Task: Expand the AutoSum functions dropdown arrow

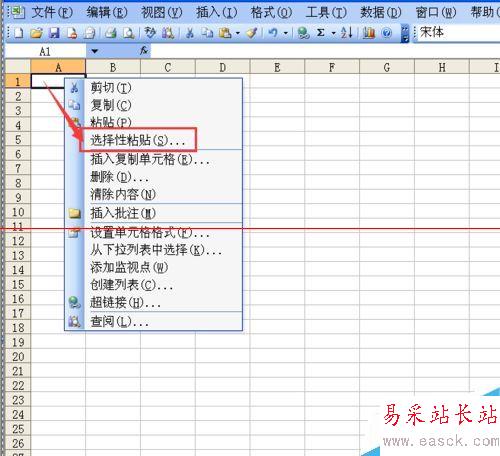Action: click(333, 33)
